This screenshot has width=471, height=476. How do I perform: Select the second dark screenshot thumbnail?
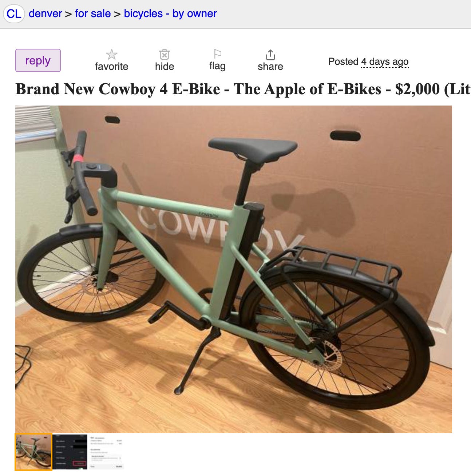(x=71, y=452)
